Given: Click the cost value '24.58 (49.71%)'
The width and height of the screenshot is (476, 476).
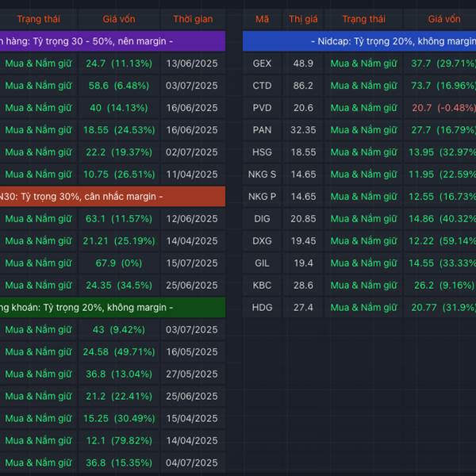Looking at the screenshot, I should [119, 351].
